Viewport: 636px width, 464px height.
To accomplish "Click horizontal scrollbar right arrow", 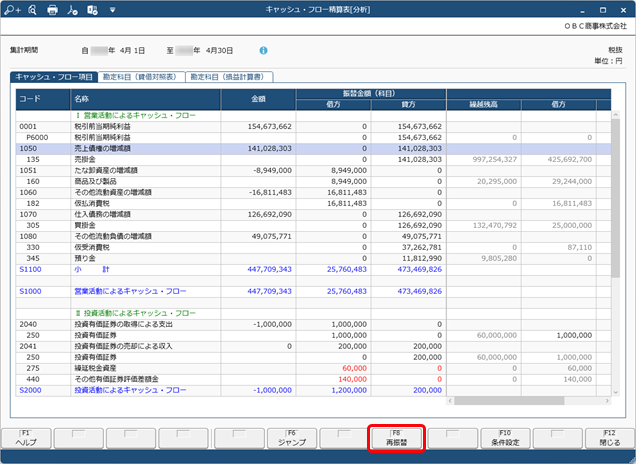I will tap(607, 401).
